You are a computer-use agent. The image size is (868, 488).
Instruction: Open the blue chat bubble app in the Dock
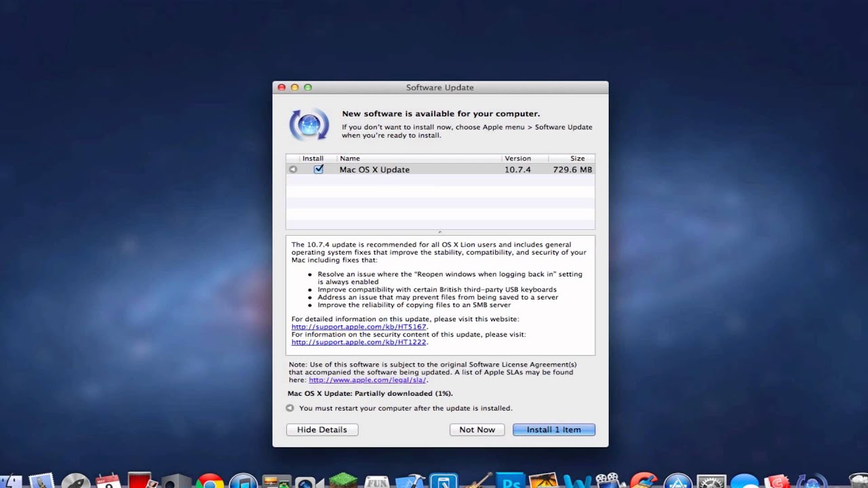pyautogui.click(x=745, y=481)
